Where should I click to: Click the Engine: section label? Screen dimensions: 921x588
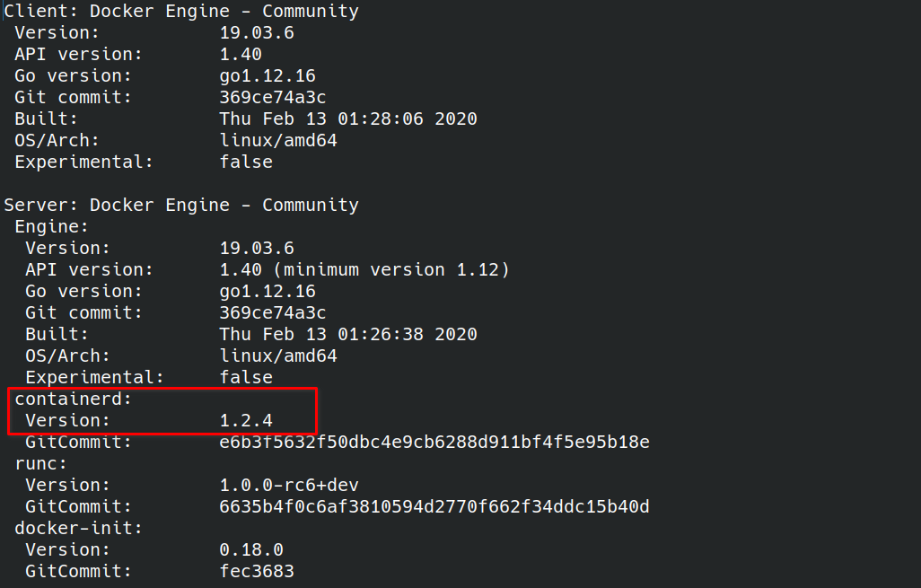52,227
